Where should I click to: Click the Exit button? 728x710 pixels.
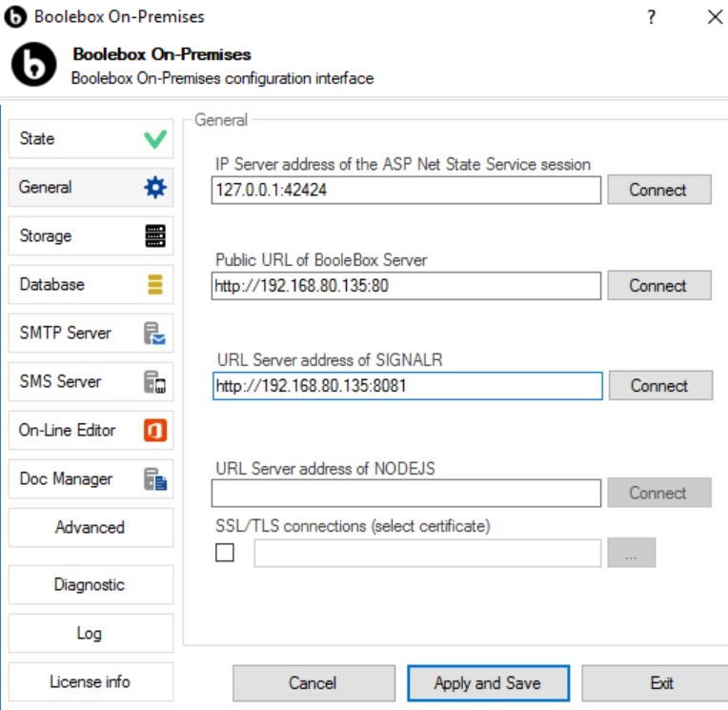point(655,683)
